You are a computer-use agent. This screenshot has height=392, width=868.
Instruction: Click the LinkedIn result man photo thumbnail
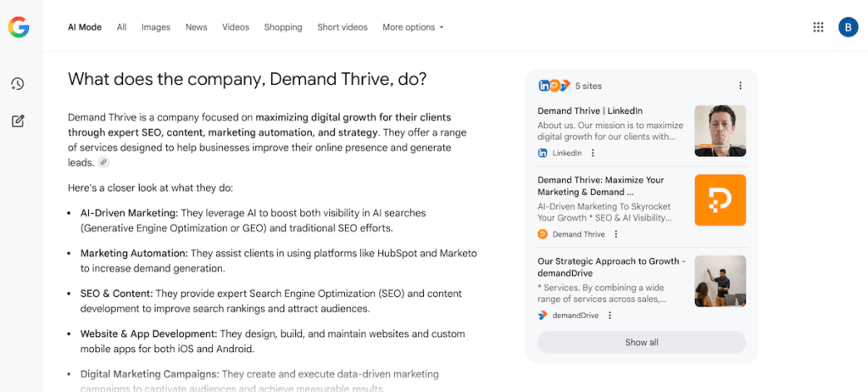click(721, 131)
